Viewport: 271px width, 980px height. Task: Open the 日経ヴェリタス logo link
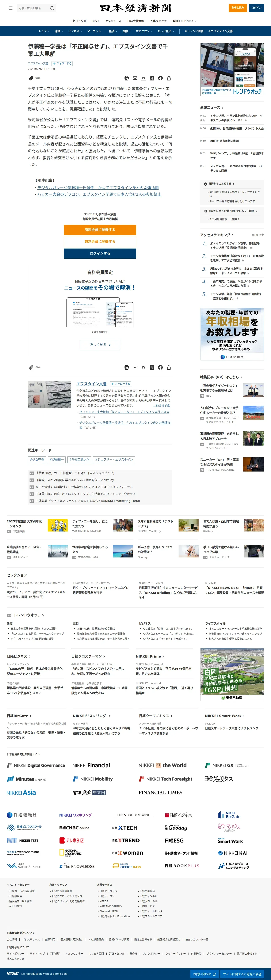[x=219, y=779]
